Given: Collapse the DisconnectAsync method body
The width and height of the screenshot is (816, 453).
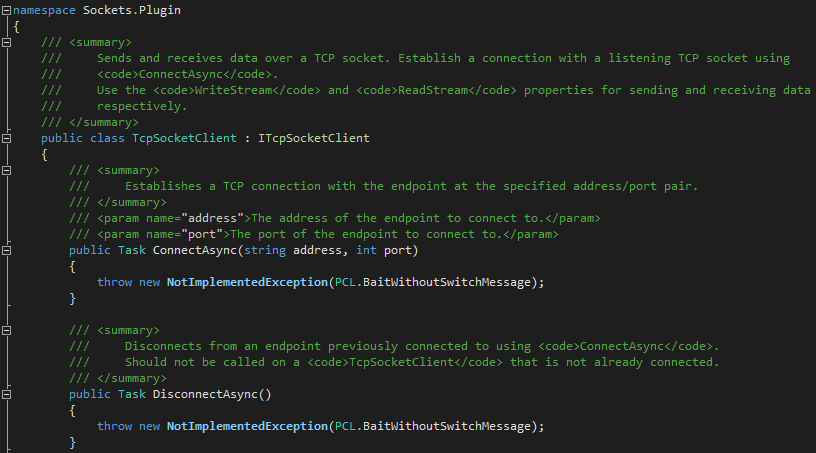Looking at the screenshot, I should pos(6,394).
